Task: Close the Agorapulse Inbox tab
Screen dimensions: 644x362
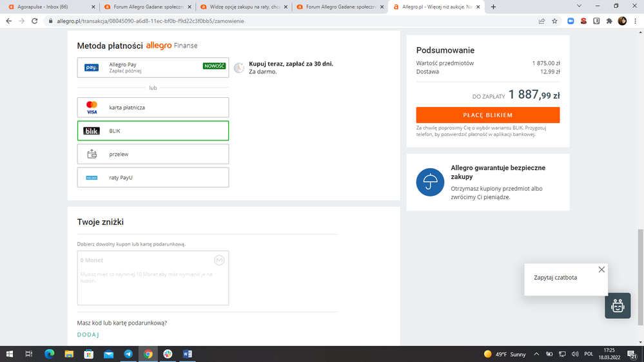Action: coord(93,7)
